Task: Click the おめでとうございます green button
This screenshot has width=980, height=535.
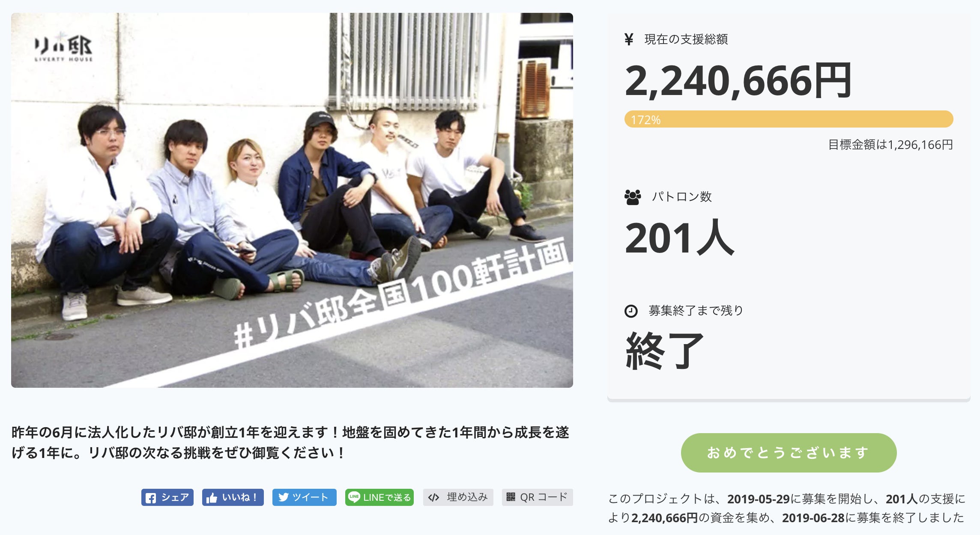Action: coord(789,453)
